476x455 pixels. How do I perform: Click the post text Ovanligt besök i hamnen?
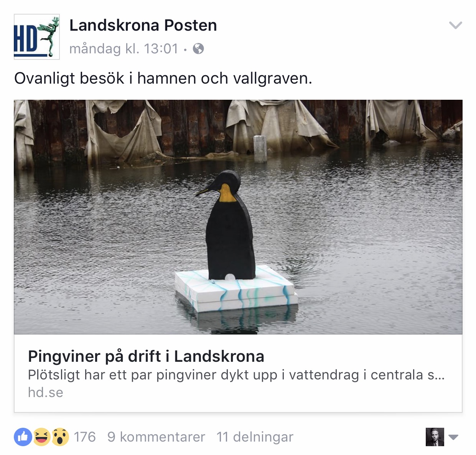pyautogui.click(x=163, y=78)
